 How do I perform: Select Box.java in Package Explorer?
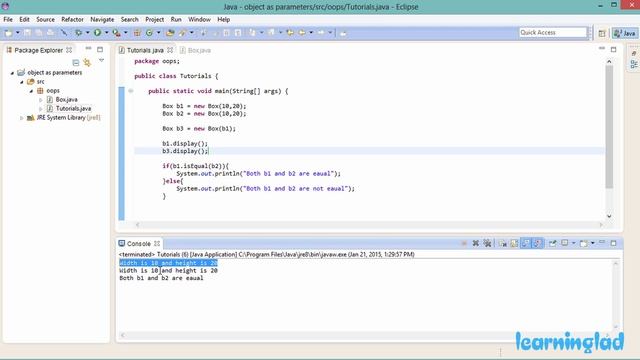pyautogui.click(x=67, y=100)
